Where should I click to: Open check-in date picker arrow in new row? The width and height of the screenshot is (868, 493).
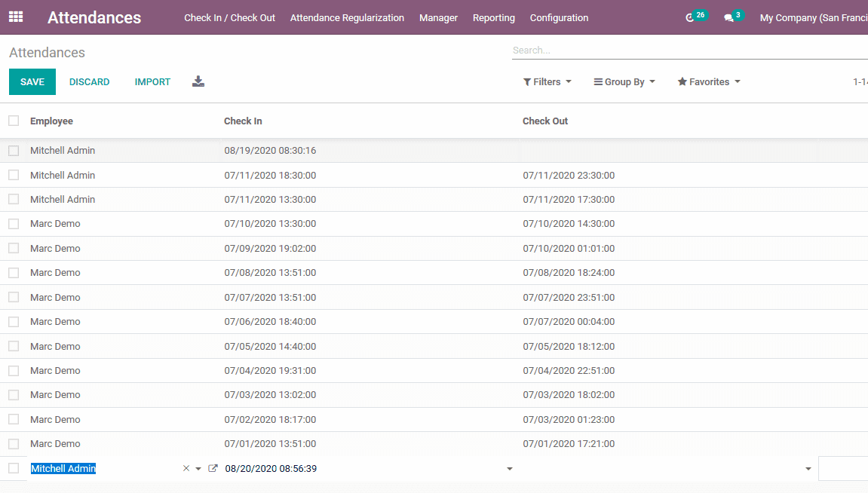pos(509,469)
